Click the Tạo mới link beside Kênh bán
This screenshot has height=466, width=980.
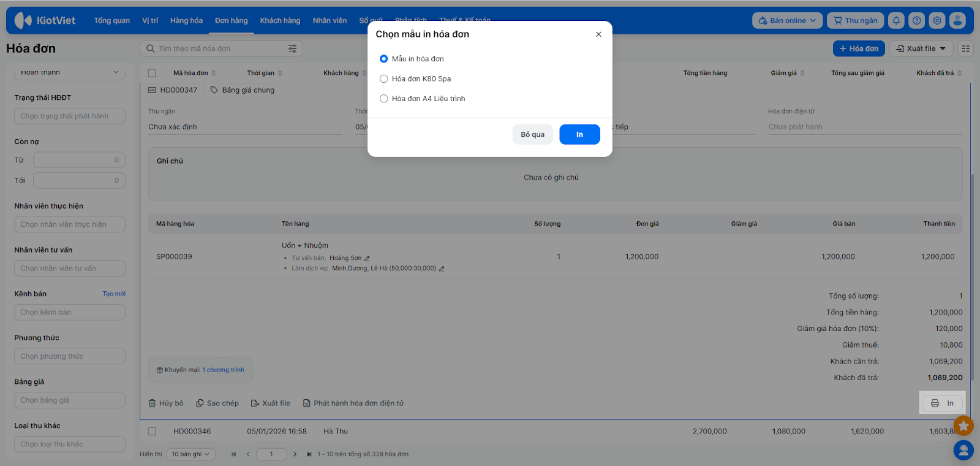pyautogui.click(x=114, y=294)
